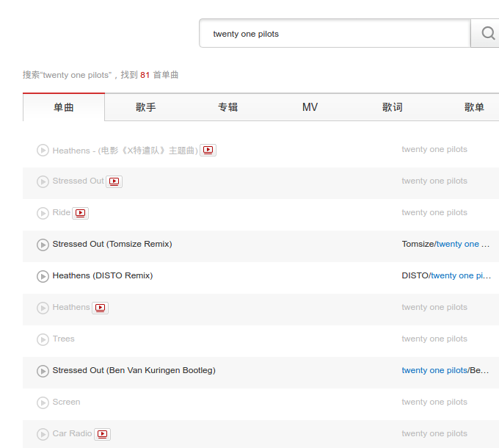
Task: Play the song Screen
Action: [x=43, y=402]
